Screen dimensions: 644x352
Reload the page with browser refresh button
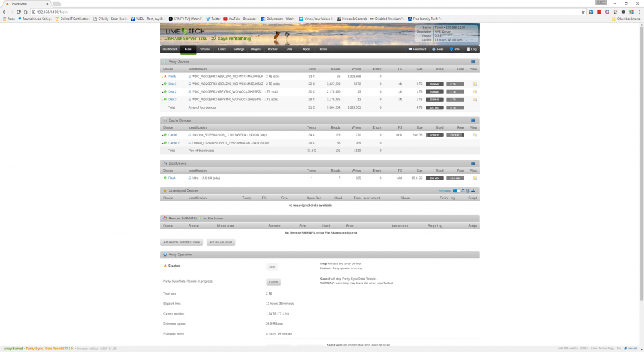(x=19, y=12)
